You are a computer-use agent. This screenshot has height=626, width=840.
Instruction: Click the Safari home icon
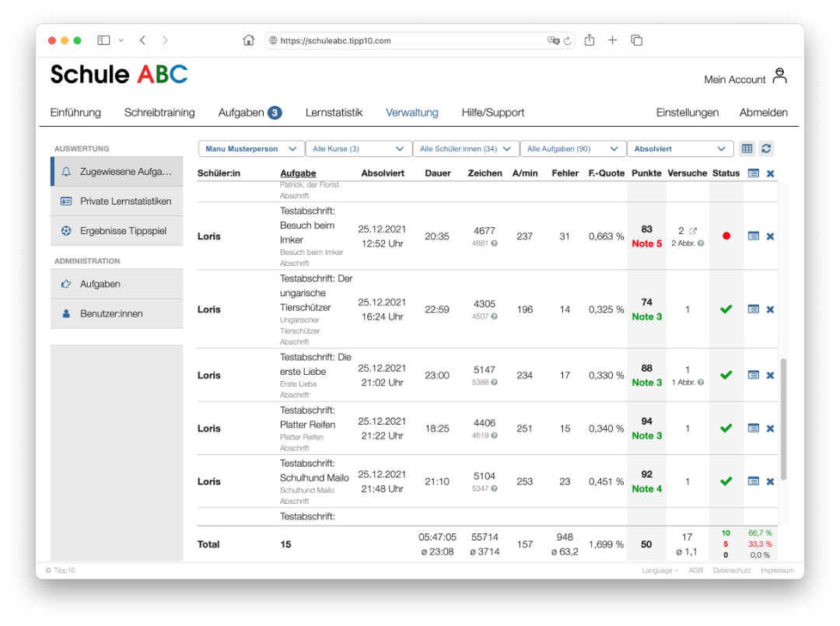pyautogui.click(x=248, y=40)
